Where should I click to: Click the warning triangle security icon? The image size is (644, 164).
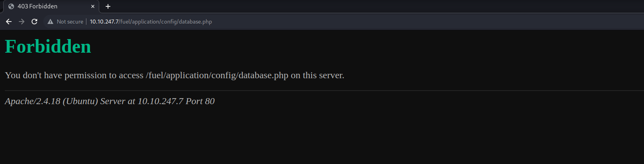[x=50, y=22]
